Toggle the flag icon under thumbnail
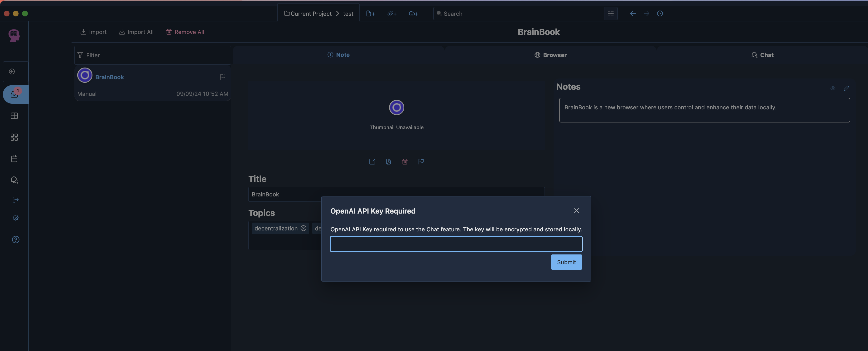The height and width of the screenshot is (351, 868). (421, 161)
